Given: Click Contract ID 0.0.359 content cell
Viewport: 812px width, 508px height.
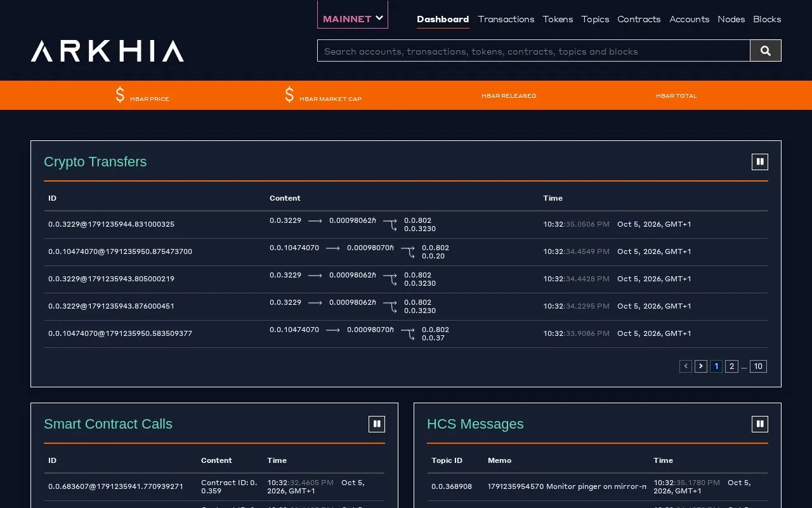Looking at the screenshot, I should click(230, 486).
